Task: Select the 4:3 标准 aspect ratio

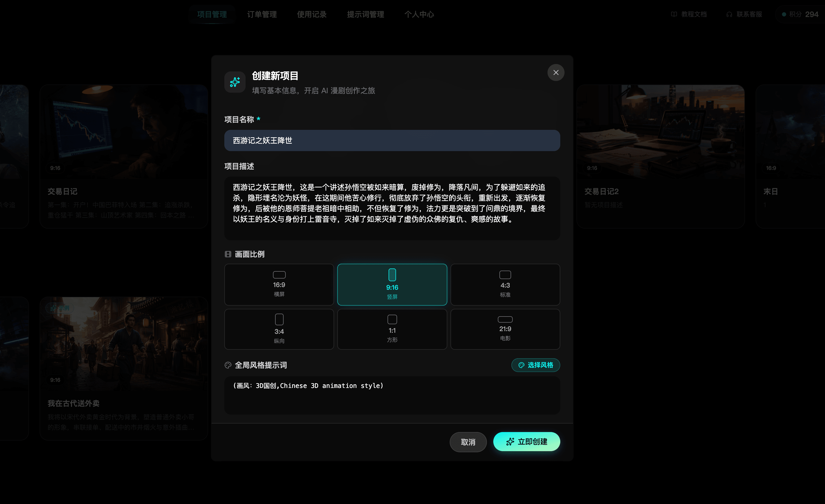Action: pos(505,285)
